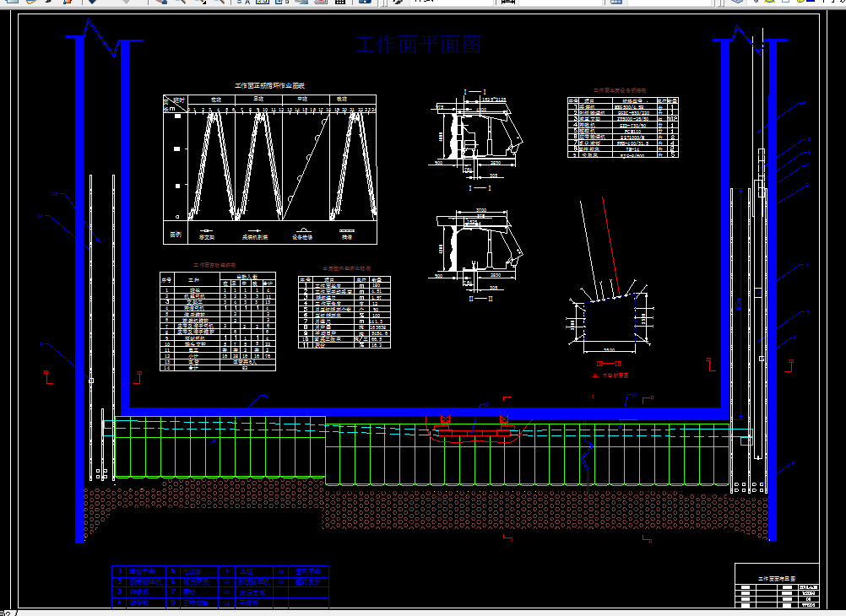Select 刮板输送机 in the numbered legend table
This screenshot has width=846, height=616.
coord(253,582)
